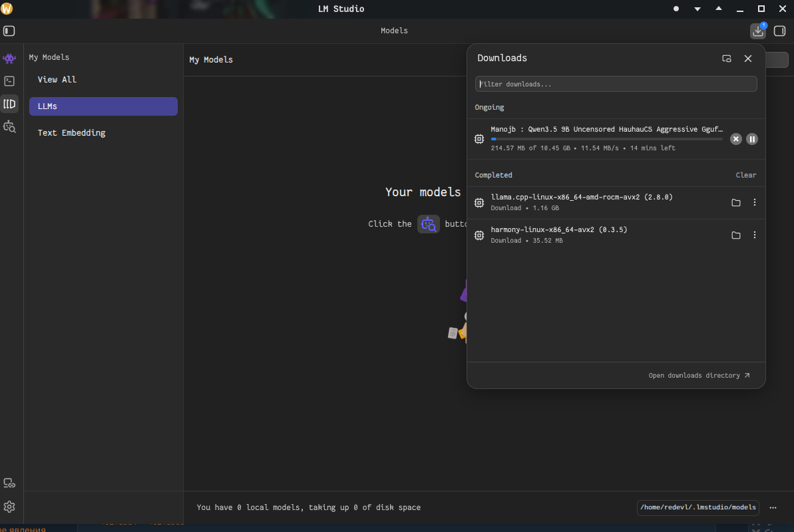Click the chip icon beside llama.cpp-linux entry
Image resolution: width=794 pixels, height=532 pixels.
pos(479,202)
